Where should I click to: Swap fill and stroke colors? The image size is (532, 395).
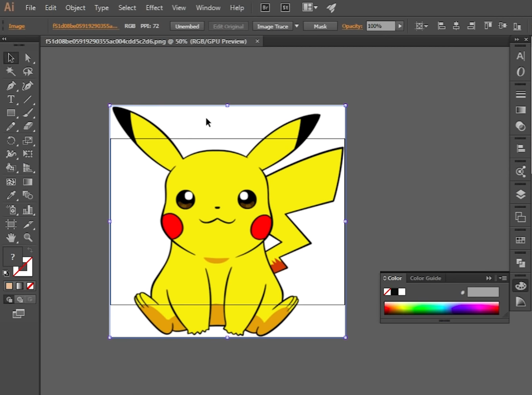pyautogui.click(x=30, y=250)
